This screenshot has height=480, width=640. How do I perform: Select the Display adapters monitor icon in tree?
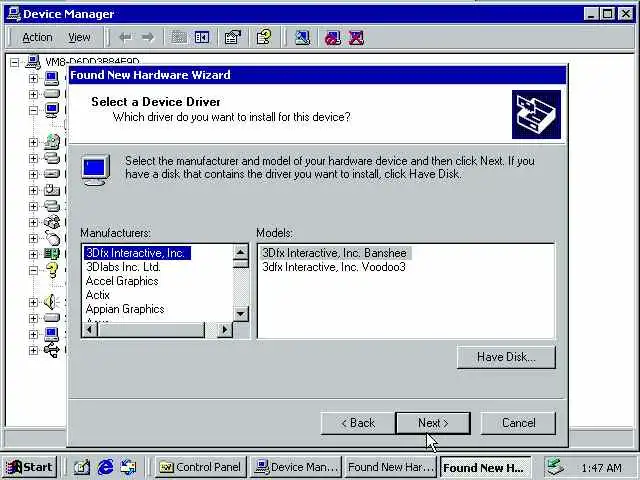[52, 110]
